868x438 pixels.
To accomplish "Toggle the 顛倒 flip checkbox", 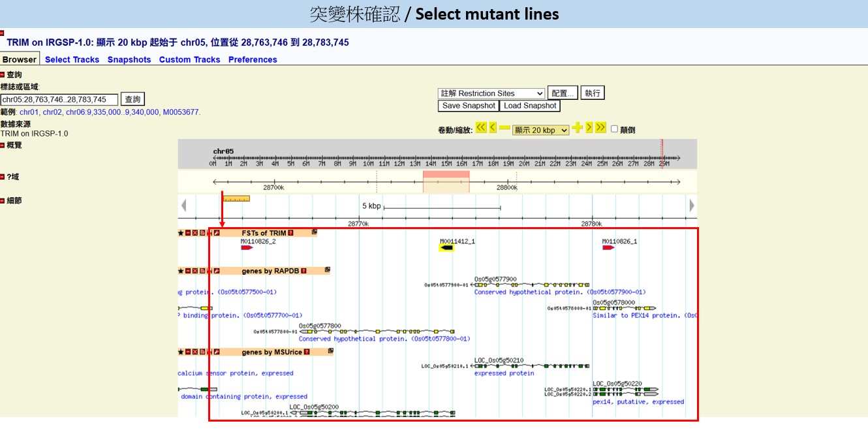I will 614,129.
